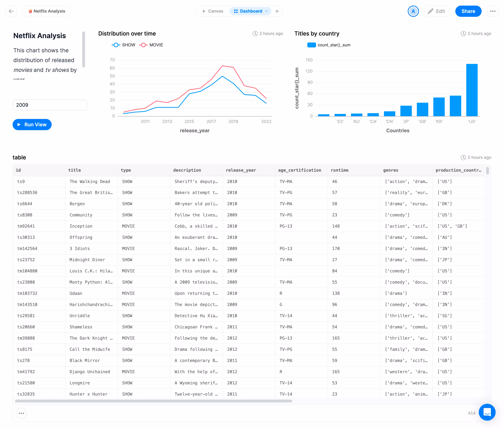The width and height of the screenshot is (504, 429).
Task: Expand the Canvas disclosure triangle
Action: pyautogui.click(x=204, y=11)
